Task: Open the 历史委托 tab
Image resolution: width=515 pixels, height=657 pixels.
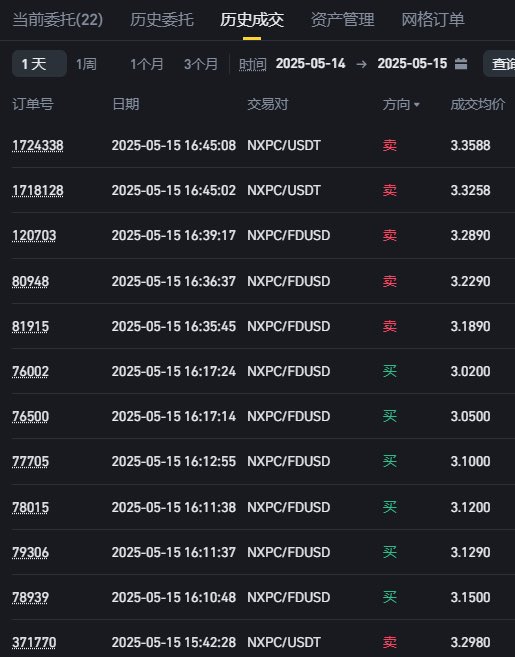Action: pos(162,20)
